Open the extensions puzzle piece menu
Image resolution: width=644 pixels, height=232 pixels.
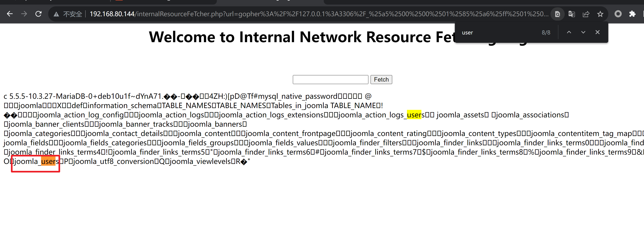[x=632, y=14]
